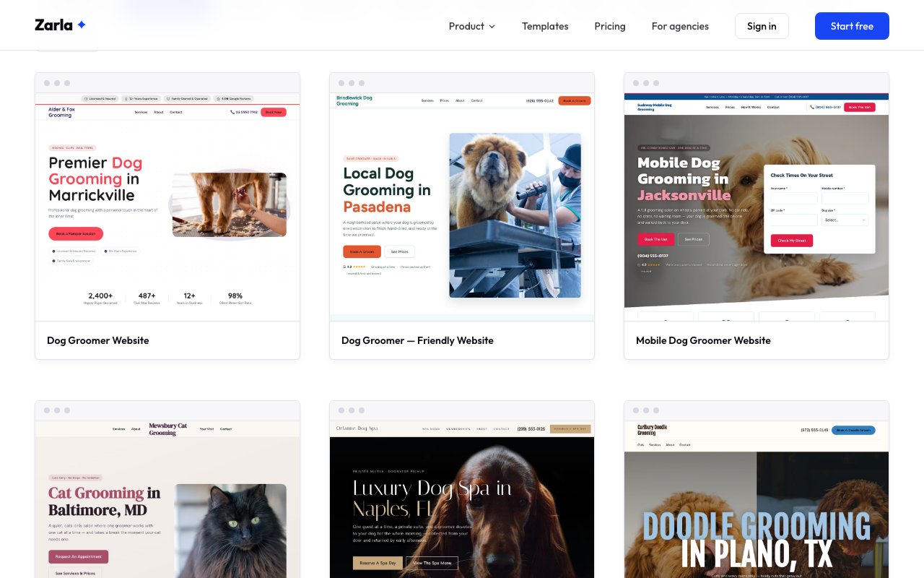Image resolution: width=924 pixels, height=578 pixels.
Task: Click the Start free button
Action: pyautogui.click(x=852, y=26)
